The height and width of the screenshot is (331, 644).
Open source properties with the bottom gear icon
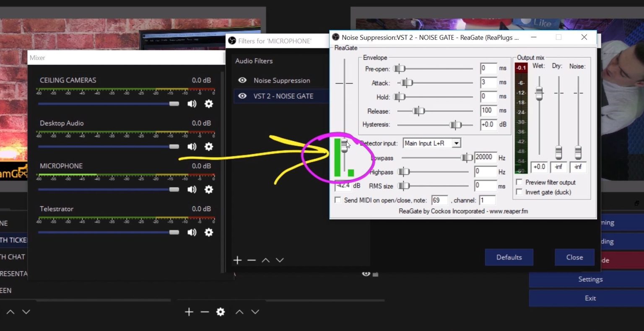coord(221,312)
